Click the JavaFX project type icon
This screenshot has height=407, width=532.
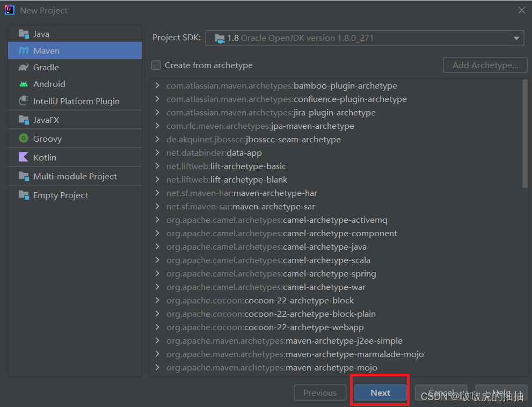point(24,119)
